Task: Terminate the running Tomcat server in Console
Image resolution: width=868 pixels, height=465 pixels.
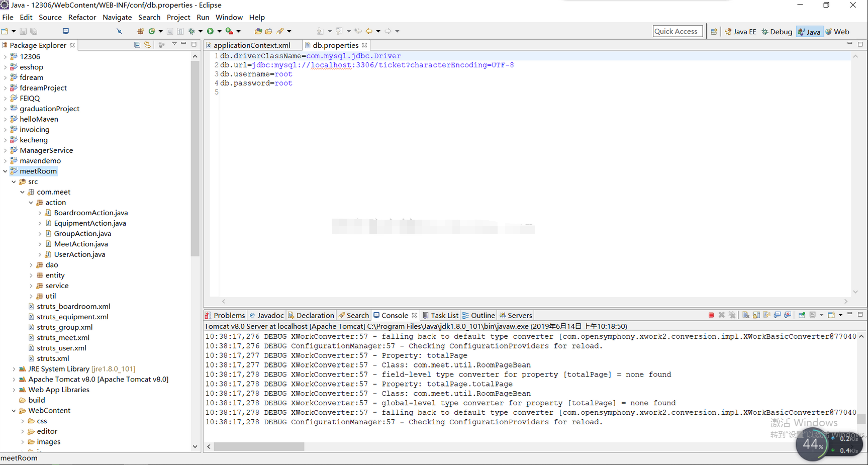Action: [x=711, y=315]
